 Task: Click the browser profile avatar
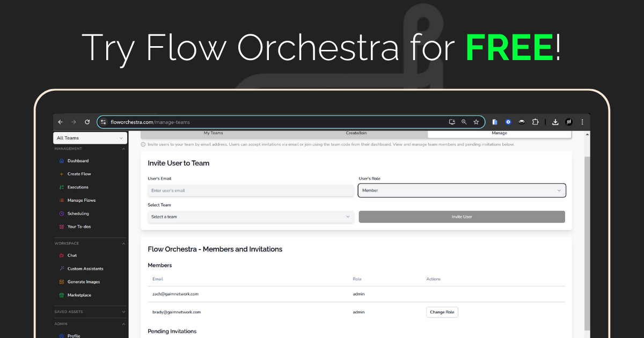tap(569, 122)
